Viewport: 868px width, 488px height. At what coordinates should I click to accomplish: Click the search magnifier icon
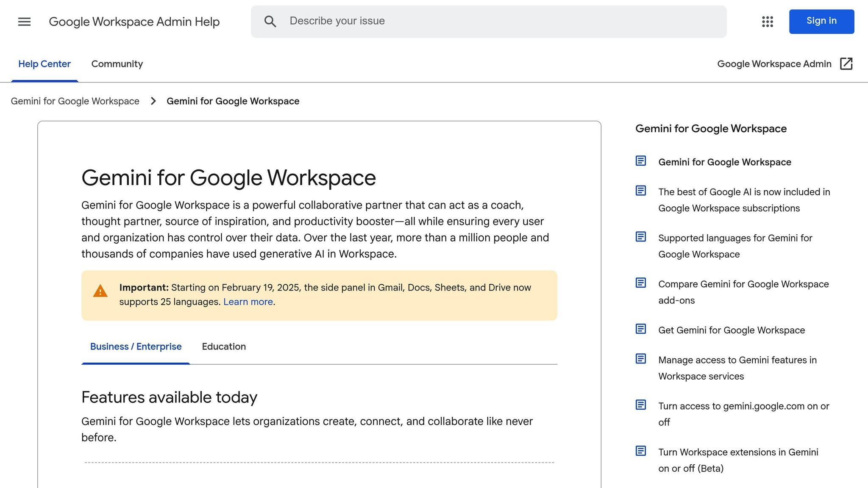(x=270, y=21)
